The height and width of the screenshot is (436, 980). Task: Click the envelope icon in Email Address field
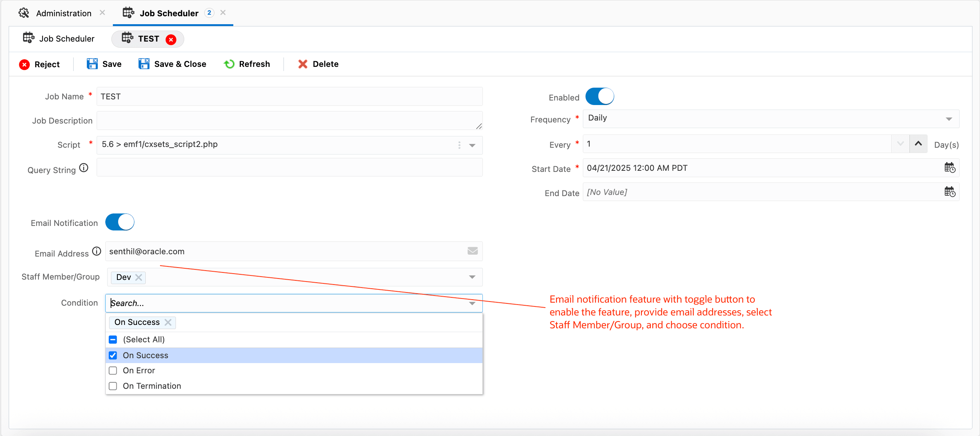[472, 251]
